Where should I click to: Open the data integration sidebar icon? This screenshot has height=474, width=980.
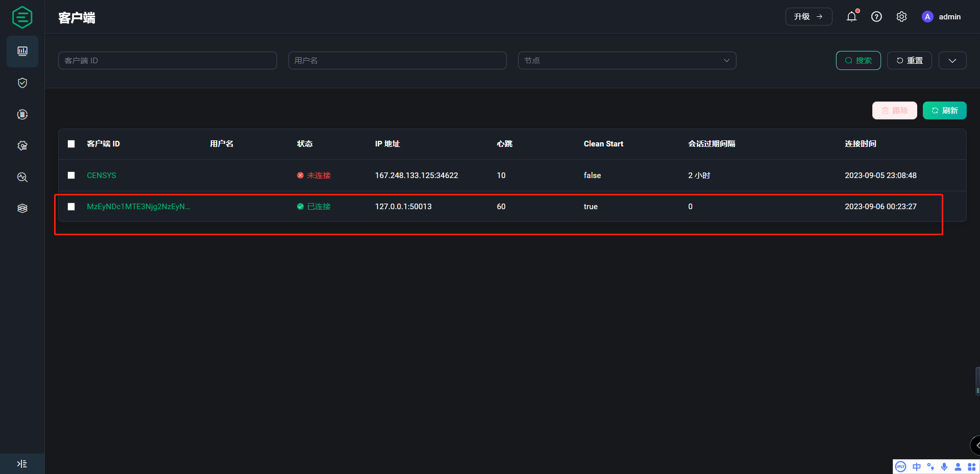[22, 114]
